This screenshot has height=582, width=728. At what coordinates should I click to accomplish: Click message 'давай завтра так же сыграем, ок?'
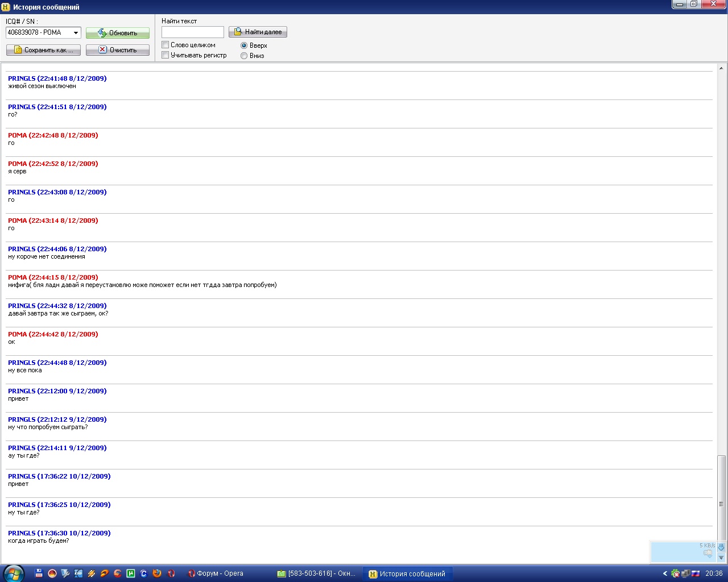[x=58, y=314]
